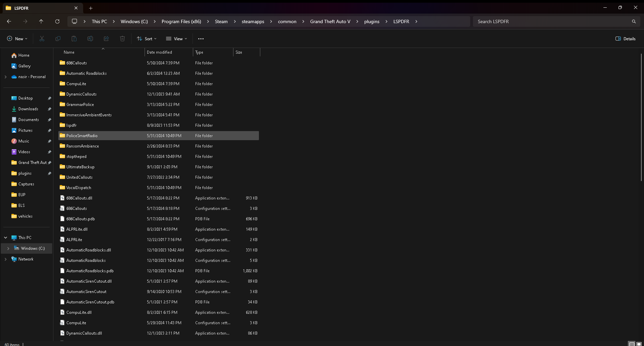Viewport: 644px width, 346px height.
Task: Open the See more options menu
Action: point(201,39)
